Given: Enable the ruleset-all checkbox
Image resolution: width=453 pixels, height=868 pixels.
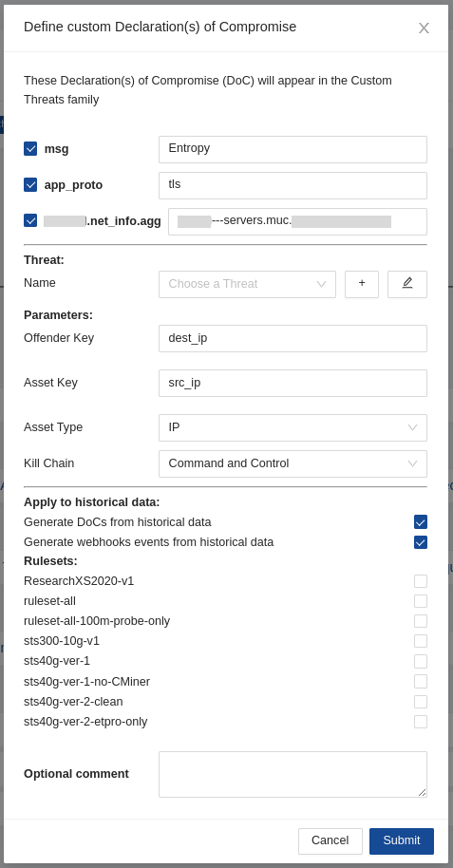Looking at the screenshot, I should pyautogui.click(x=421, y=601).
